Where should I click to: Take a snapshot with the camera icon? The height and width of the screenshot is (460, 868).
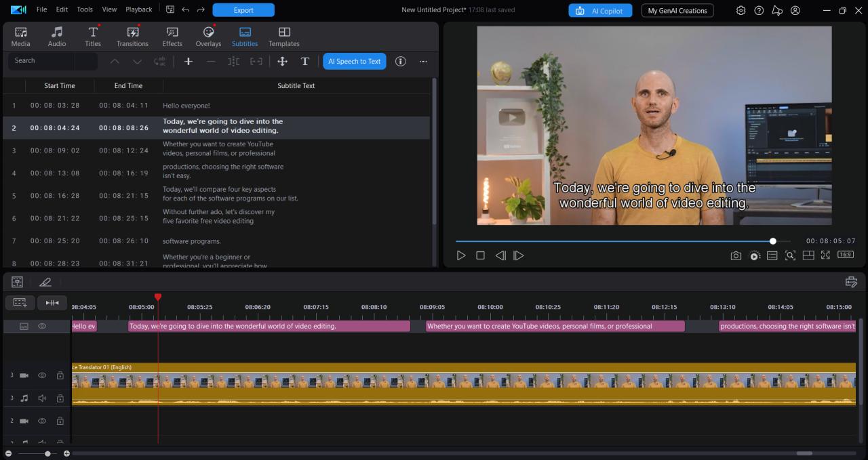click(736, 255)
